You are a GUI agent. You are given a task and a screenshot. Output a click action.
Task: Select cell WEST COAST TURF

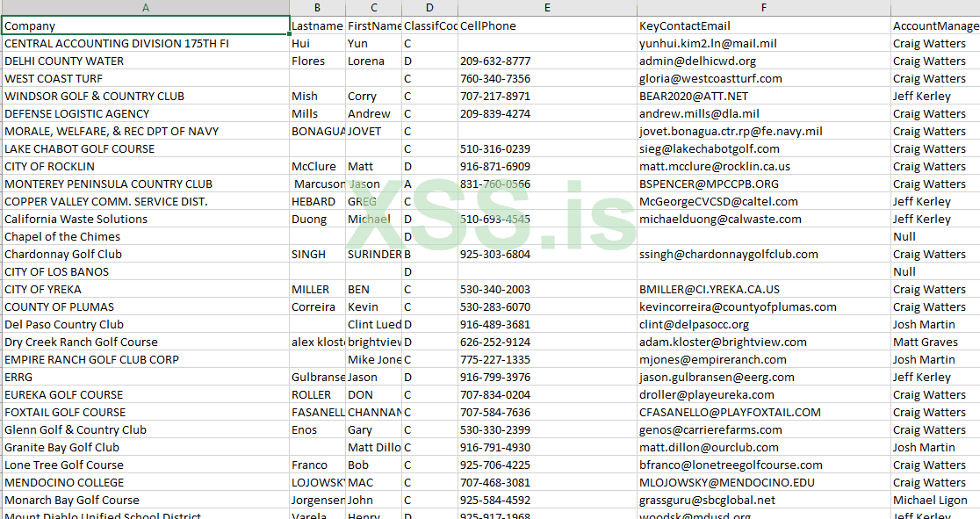pyautogui.click(x=146, y=78)
